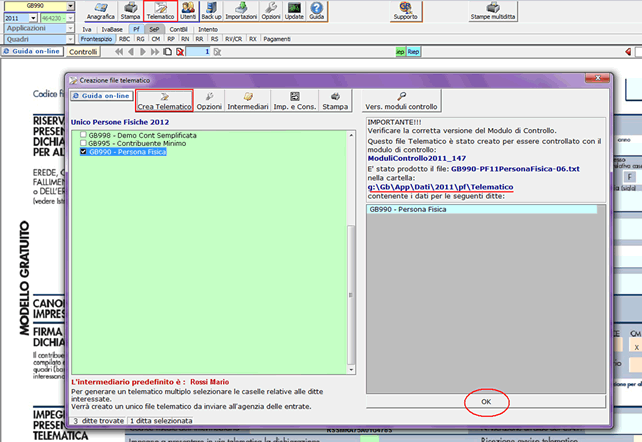
Task: Check GB995 - Contribuente Minimo
Action: click(x=84, y=143)
